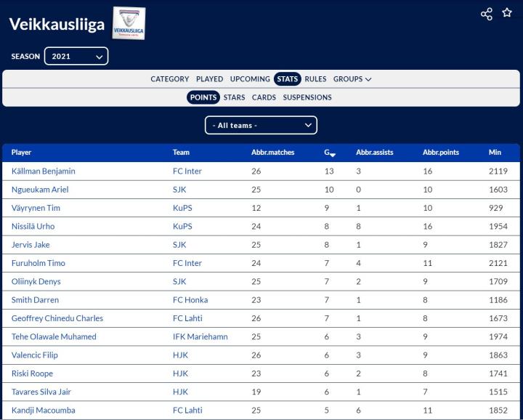Select the Suspensions sub-tab
Screen dimensions: 523x420
click(x=307, y=97)
